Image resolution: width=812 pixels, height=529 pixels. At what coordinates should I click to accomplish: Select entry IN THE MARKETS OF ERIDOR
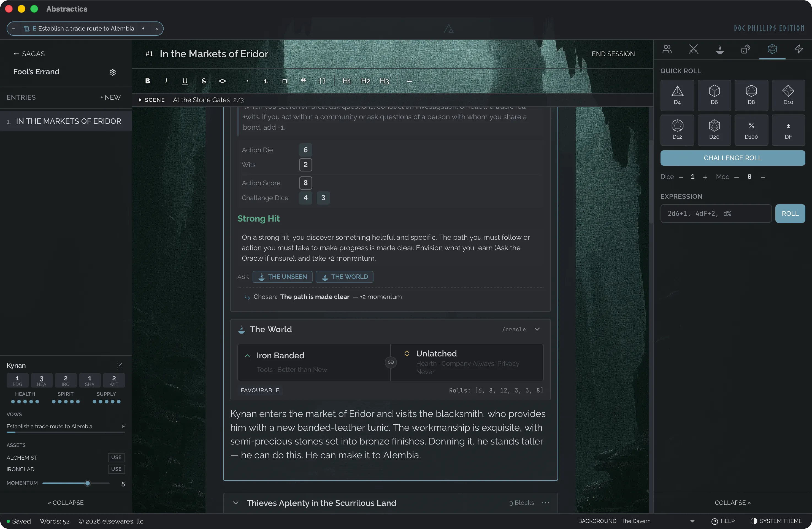pos(66,121)
